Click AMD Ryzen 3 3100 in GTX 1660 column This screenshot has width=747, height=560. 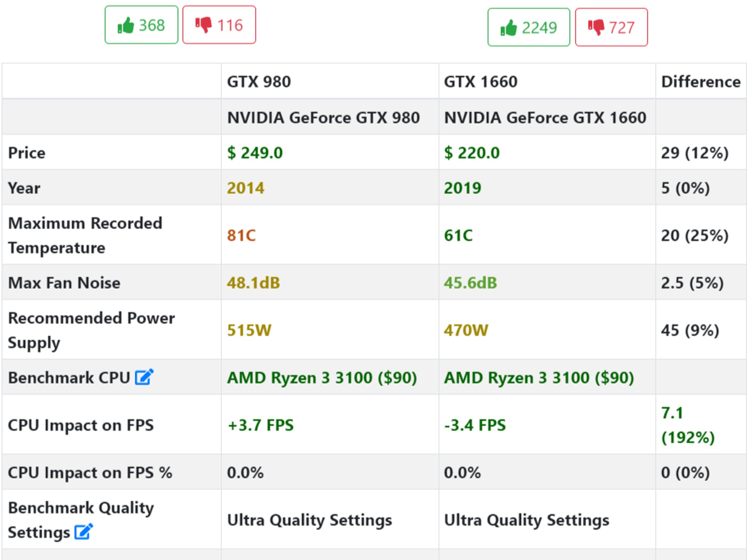[x=539, y=377]
